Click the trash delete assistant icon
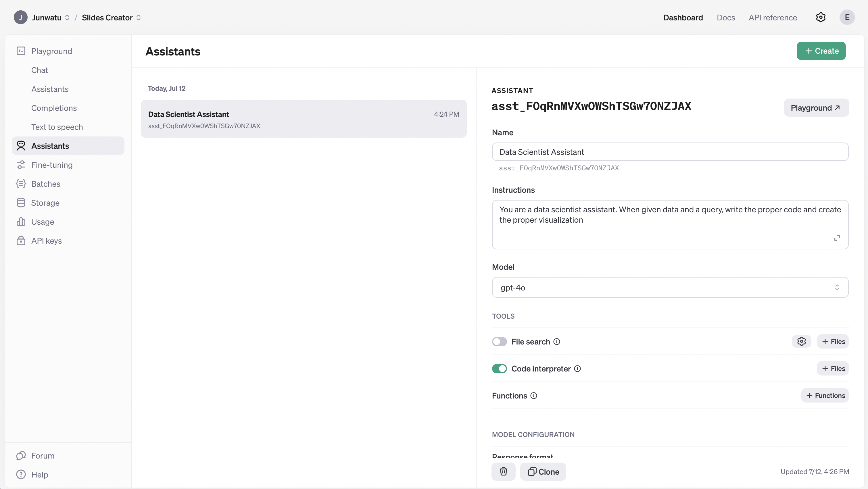 coord(503,471)
